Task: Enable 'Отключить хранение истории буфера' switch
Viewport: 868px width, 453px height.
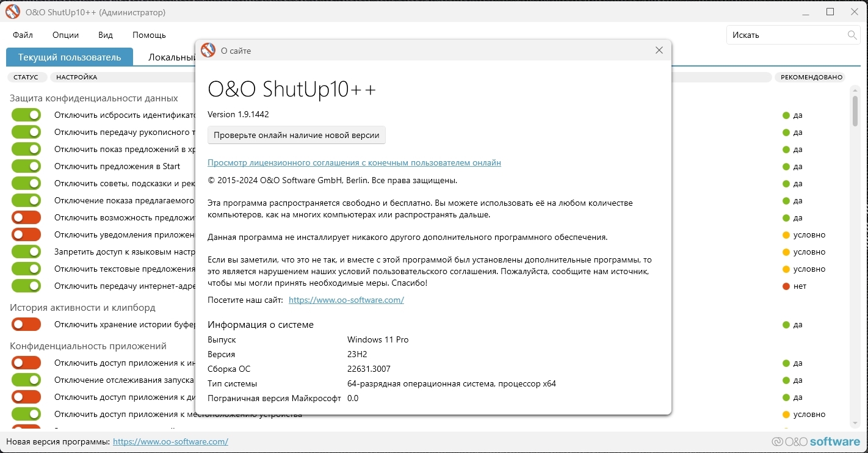Action: click(x=26, y=325)
